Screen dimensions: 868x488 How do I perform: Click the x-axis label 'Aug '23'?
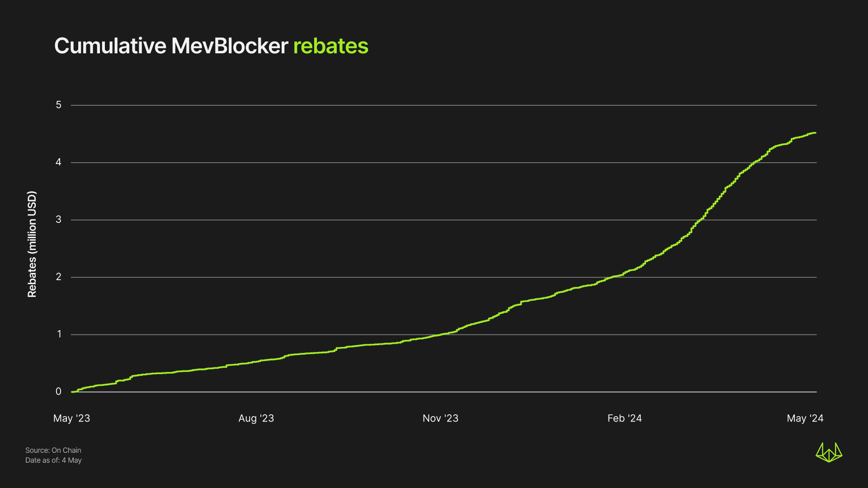[x=256, y=418]
